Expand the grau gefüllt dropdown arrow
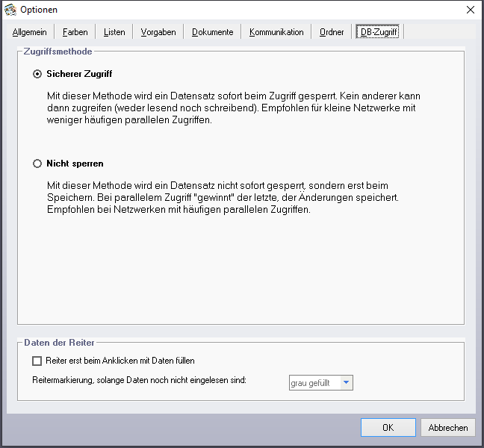Screen dimensions: 484x448 [345, 383]
